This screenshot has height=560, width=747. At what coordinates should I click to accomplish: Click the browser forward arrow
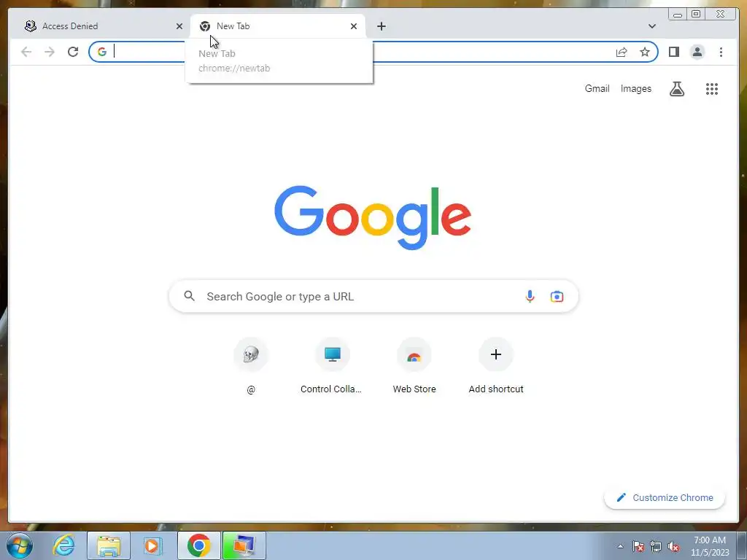50,52
